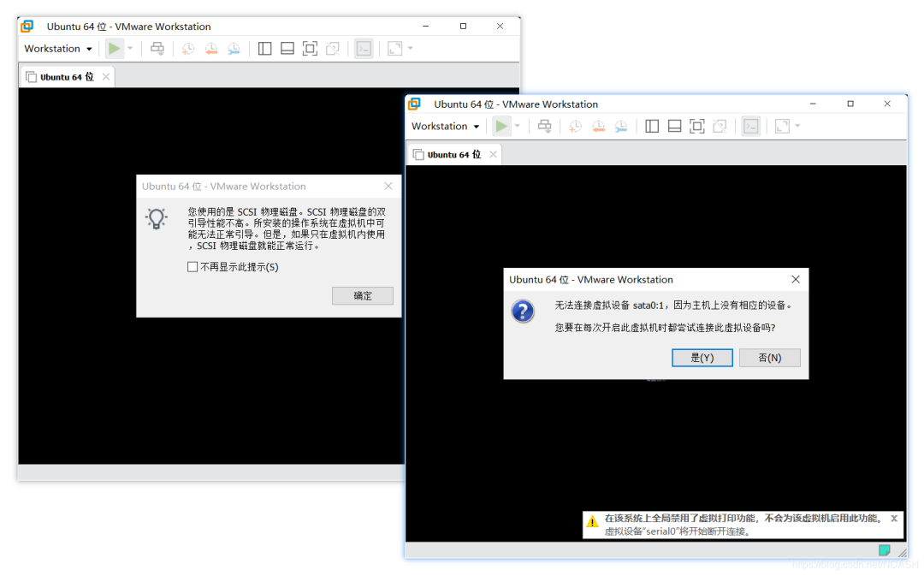Viewport: 924px width, 576px height.
Task: Minimize the front VMware Workstation window
Action: 814,104
